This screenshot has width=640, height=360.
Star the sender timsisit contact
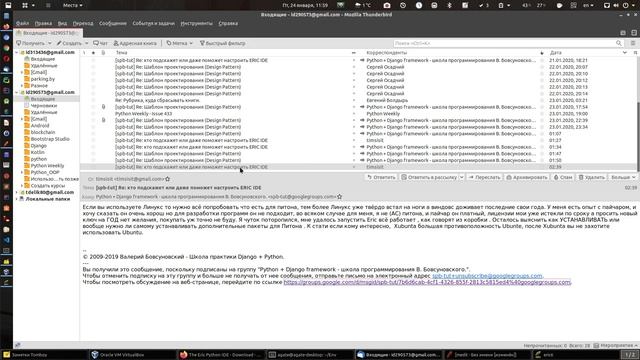[167, 179]
